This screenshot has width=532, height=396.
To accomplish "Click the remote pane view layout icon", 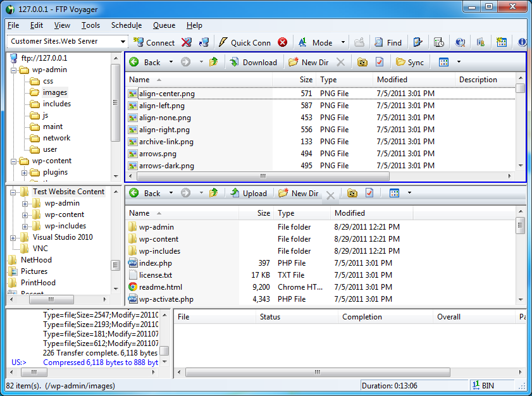I will 443,62.
